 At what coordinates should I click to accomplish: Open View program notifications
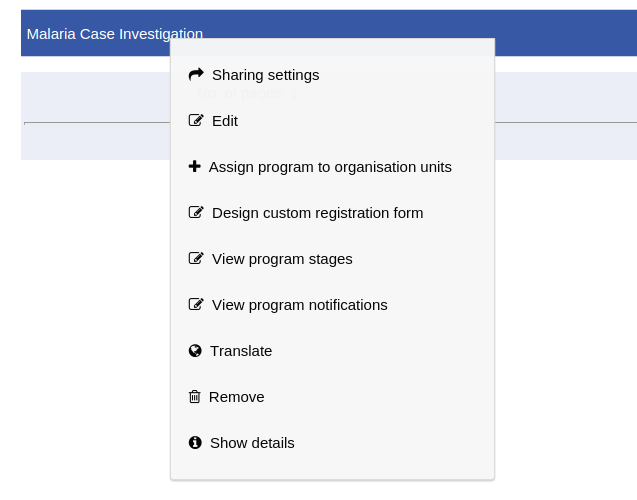coord(299,305)
